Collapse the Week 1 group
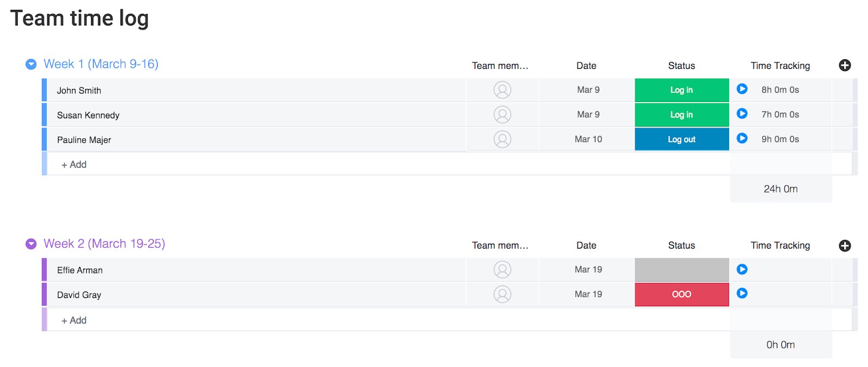This screenshot has width=868, height=367. point(31,64)
